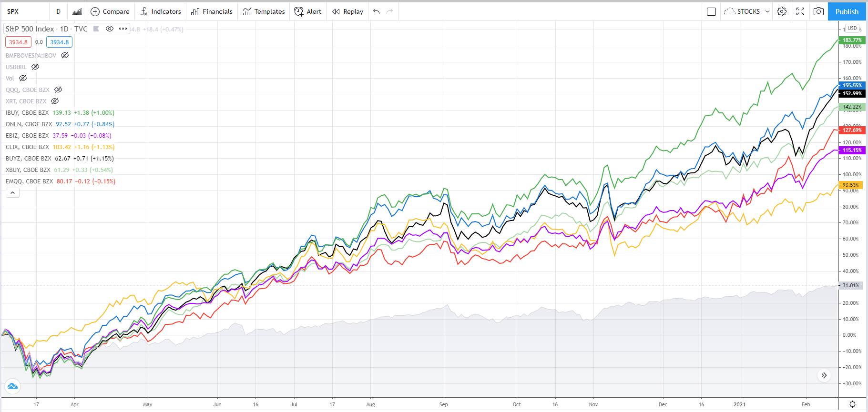The width and height of the screenshot is (868, 412).
Task: Click the flag icon beside S&P 500 Index
Action: pos(96,29)
